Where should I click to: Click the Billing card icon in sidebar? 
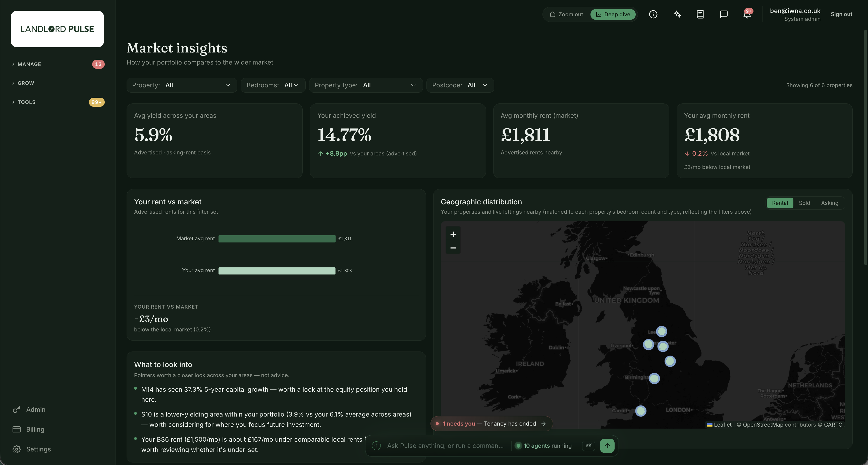(17, 429)
